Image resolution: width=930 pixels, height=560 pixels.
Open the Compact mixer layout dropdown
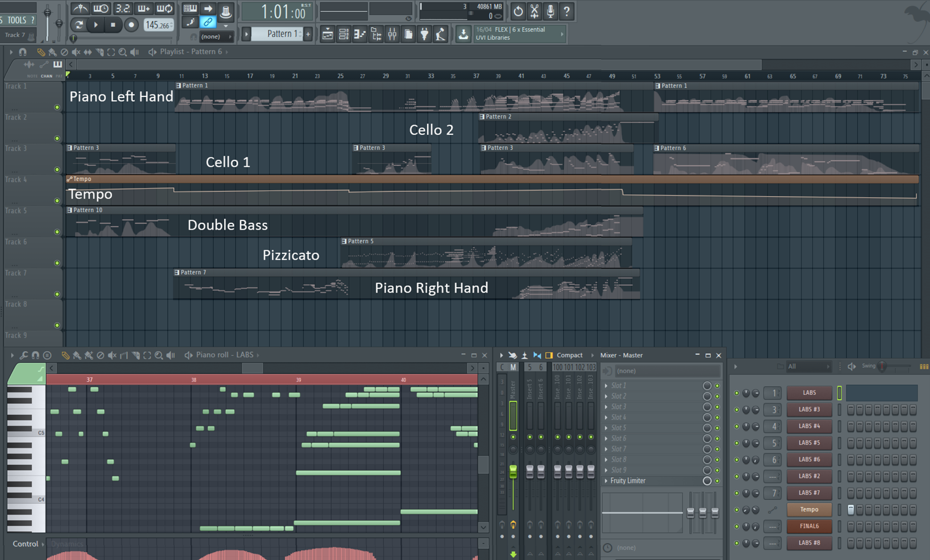tap(570, 355)
